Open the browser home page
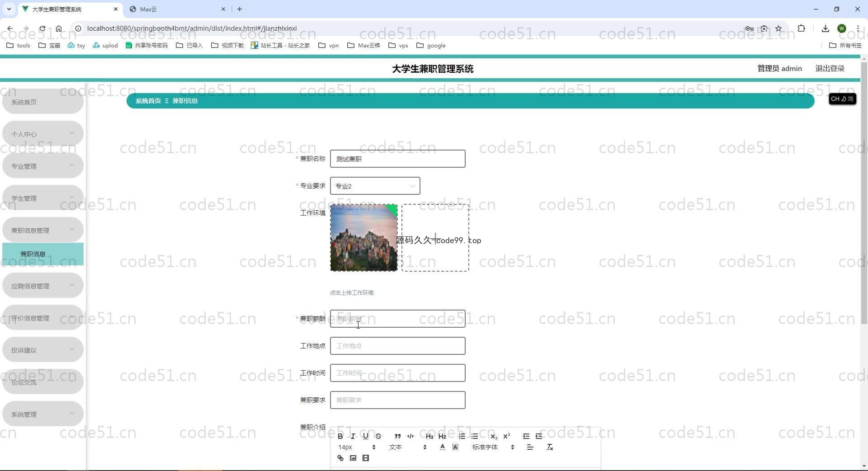 point(59,28)
